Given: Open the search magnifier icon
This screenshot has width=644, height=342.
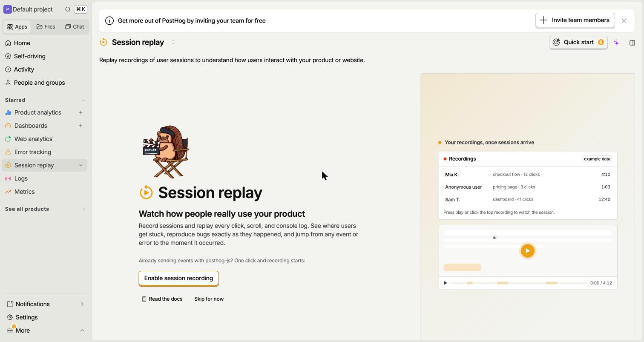Looking at the screenshot, I should pyautogui.click(x=68, y=9).
